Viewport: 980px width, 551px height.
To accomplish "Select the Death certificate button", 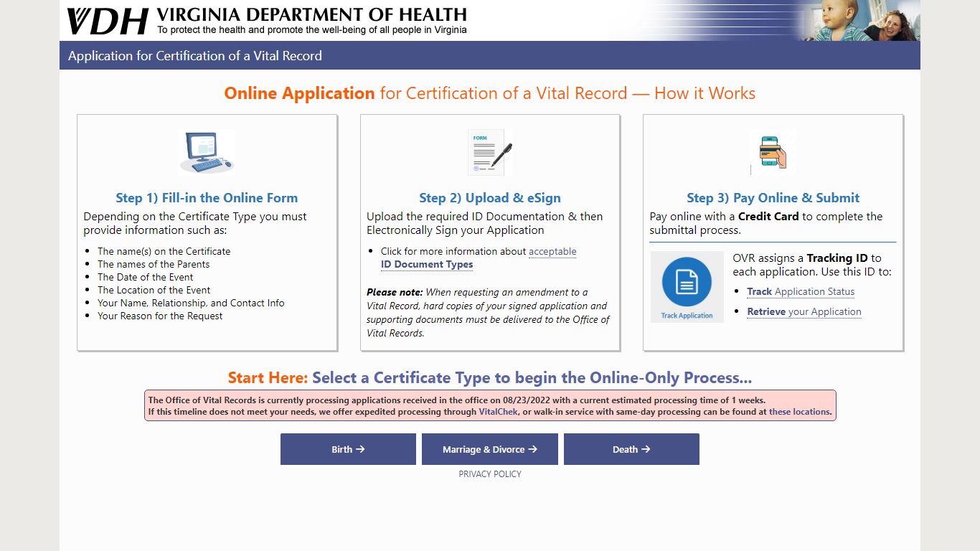I will [631, 449].
